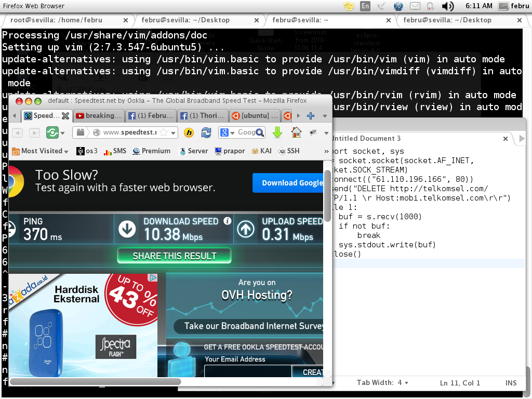Reload the page with blue refresh icon

[206, 132]
